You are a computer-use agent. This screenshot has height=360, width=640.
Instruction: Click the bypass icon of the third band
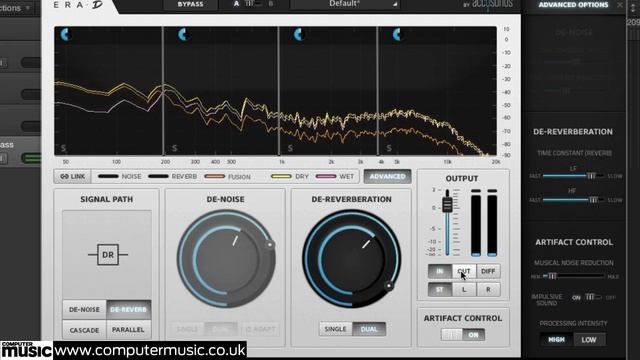pos(299,35)
